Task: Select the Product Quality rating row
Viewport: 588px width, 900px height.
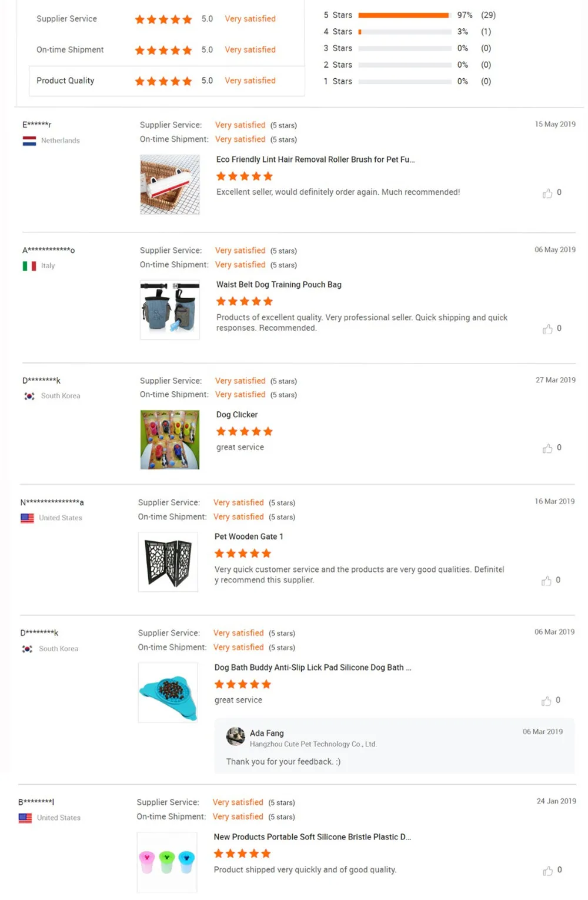Action: [166, 81]
